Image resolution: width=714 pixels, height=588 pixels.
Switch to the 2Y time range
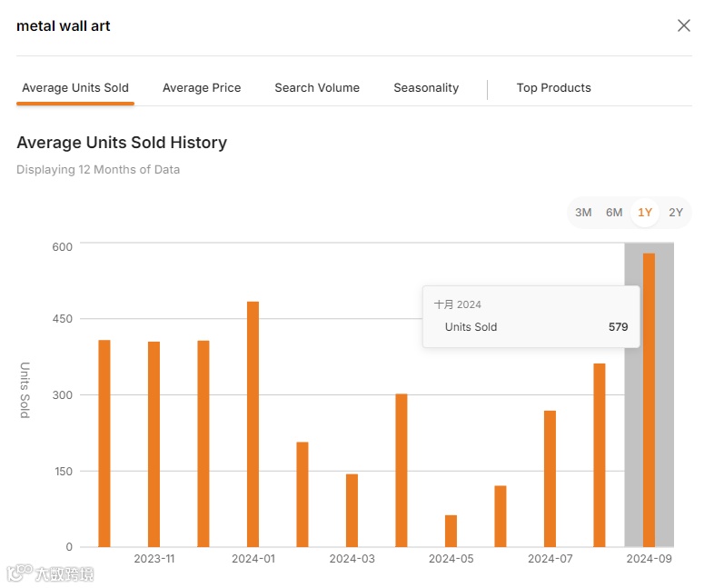coord(676,213)
